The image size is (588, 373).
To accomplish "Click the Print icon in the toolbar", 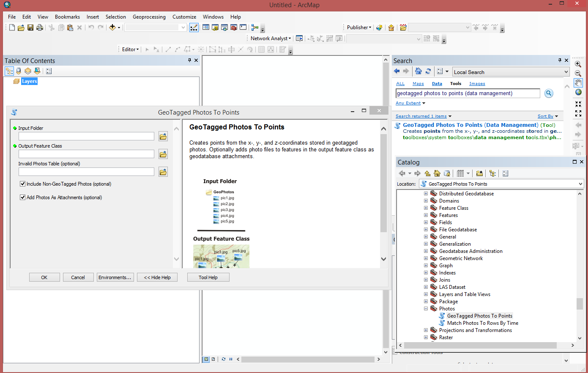I will 40,27.
